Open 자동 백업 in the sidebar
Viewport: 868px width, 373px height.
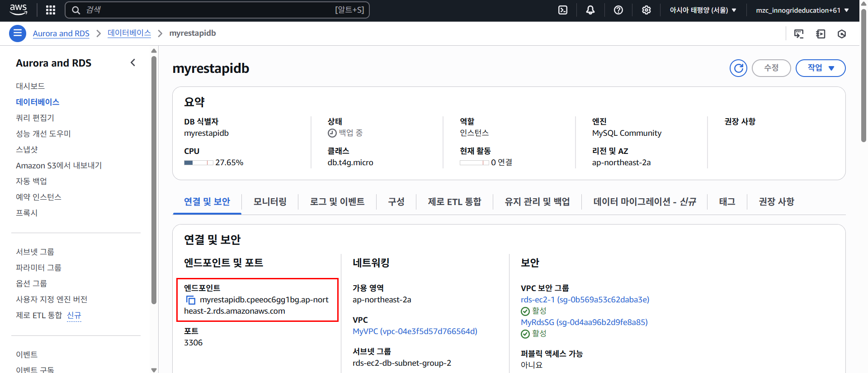(31, 181)
